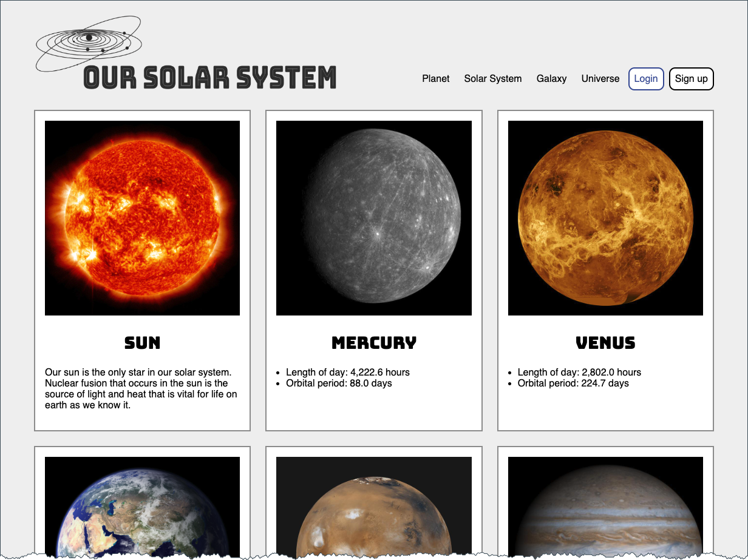748x560 pixels.
Task: Open the Mars photo card
Action: (374, 507)
